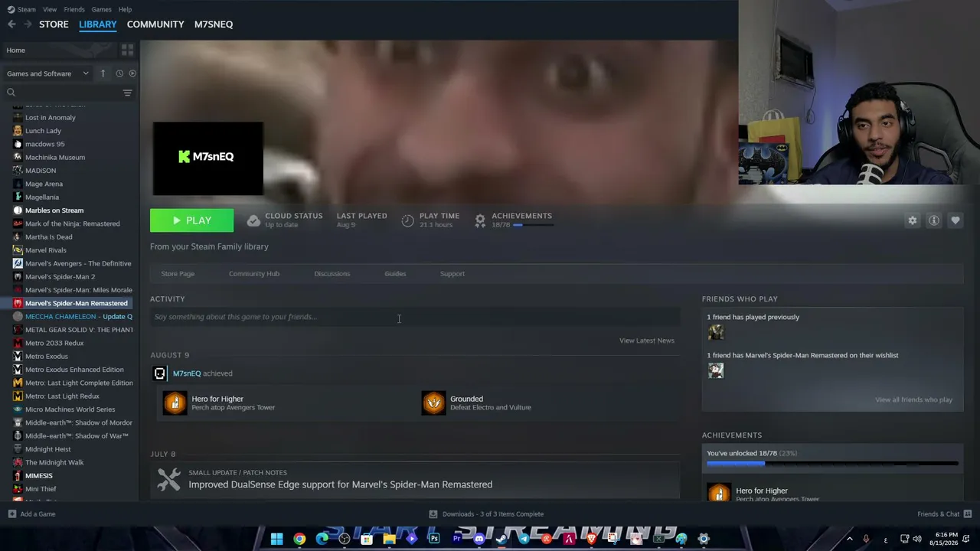Screen dimensions: 980x551
Task: Click the friend avatar with game wishlisted
Action: coord(716,370)
